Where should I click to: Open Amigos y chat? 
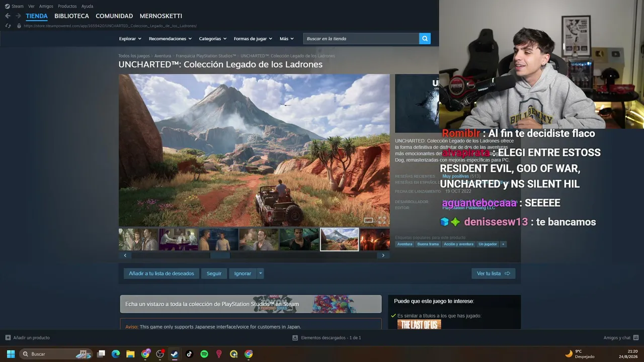621,338
